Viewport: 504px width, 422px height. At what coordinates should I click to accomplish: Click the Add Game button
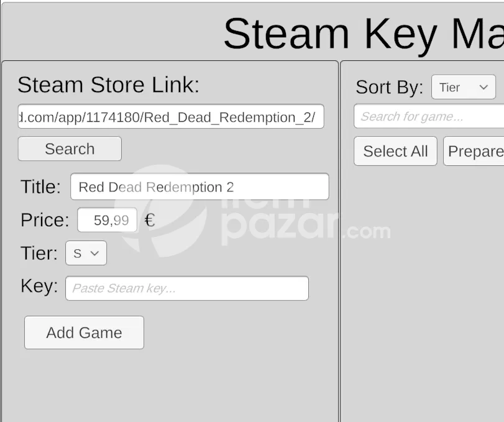tap(85, 333)
